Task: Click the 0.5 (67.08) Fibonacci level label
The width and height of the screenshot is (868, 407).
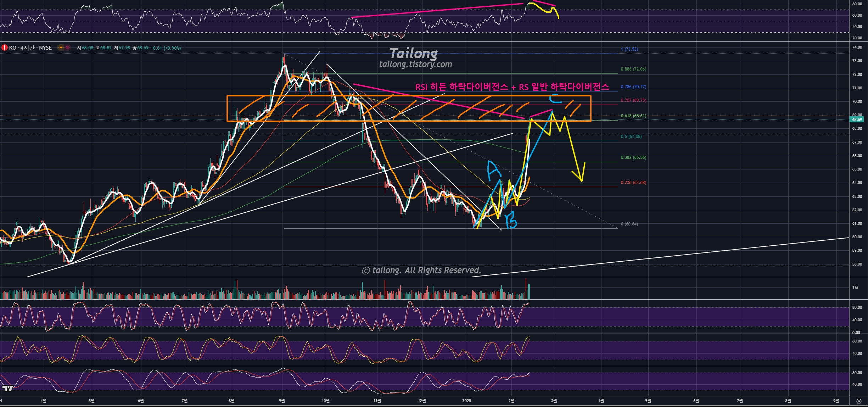Action: coord(631,136)
